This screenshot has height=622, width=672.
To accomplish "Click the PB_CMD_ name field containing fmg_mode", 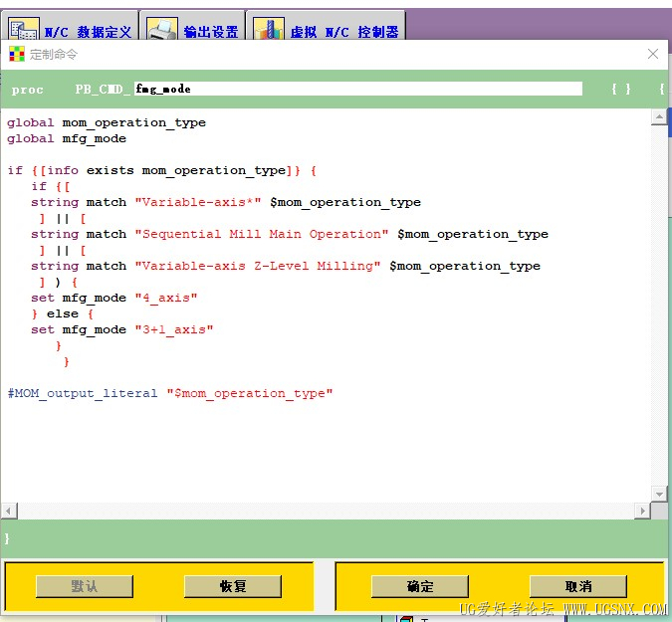I will pos(358,89).
